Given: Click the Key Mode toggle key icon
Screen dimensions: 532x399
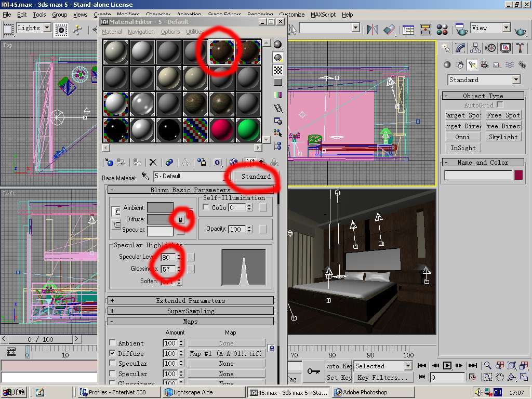Looking at the screenshot, I should coord(313,371).
